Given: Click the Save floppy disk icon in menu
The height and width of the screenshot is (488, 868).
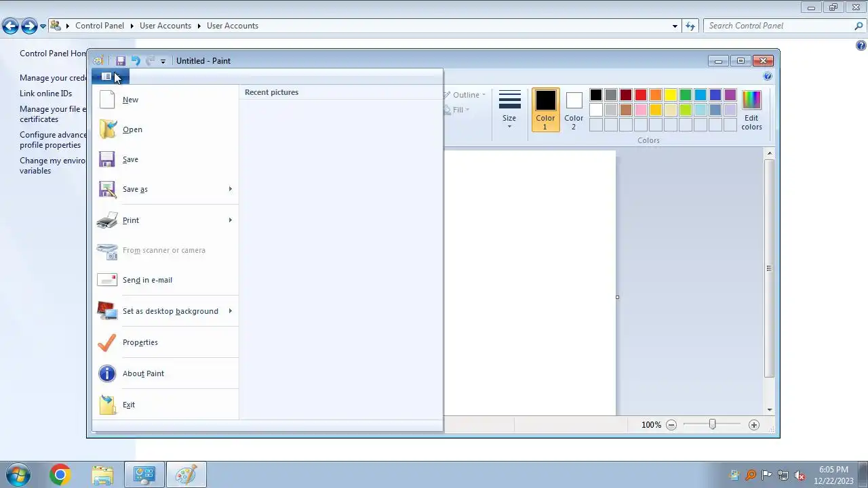Looking at the screenshot, I should pos(107,159).
